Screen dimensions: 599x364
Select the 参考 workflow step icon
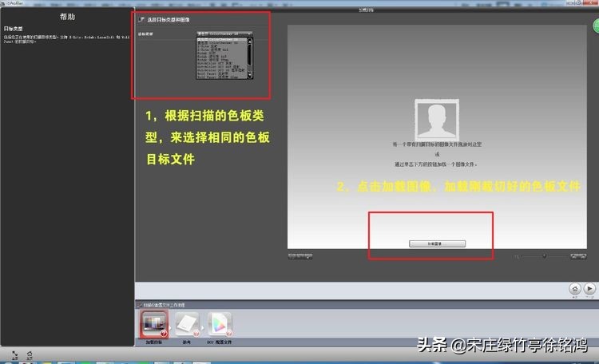(186, 324)
